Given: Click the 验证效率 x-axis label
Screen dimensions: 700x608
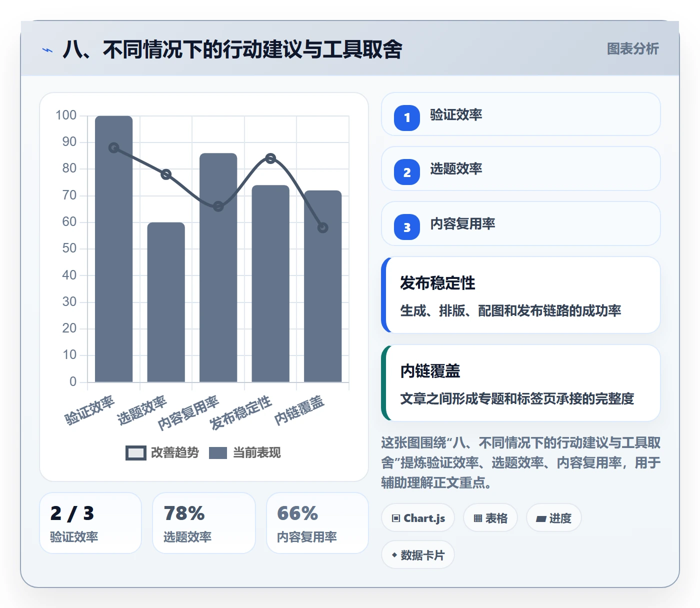Looking at the screenshot, I should pos(89,410).
